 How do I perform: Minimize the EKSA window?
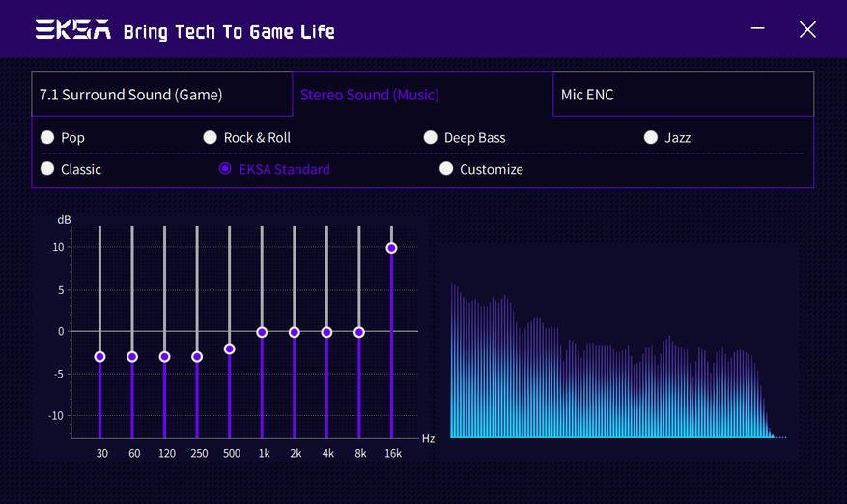pos(760,29)
